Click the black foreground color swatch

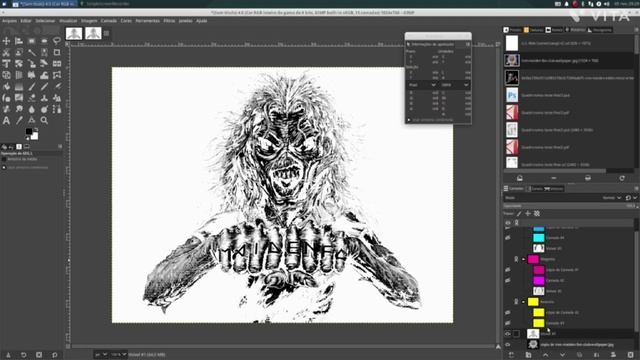click(x=29, y=131)
